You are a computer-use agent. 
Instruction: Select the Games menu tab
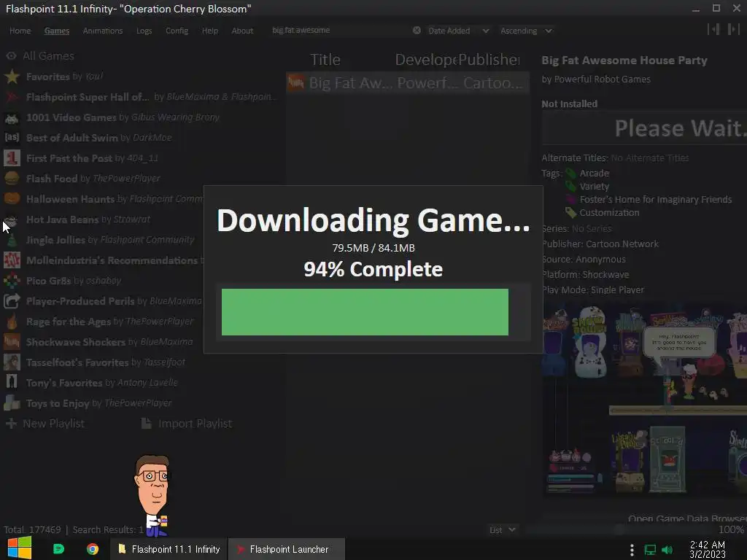click(x=57, y=31)
